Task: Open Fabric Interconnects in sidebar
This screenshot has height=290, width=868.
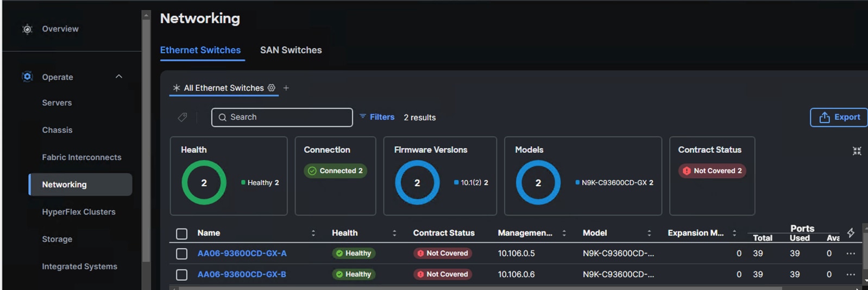Action: click(x=81, y=157)
